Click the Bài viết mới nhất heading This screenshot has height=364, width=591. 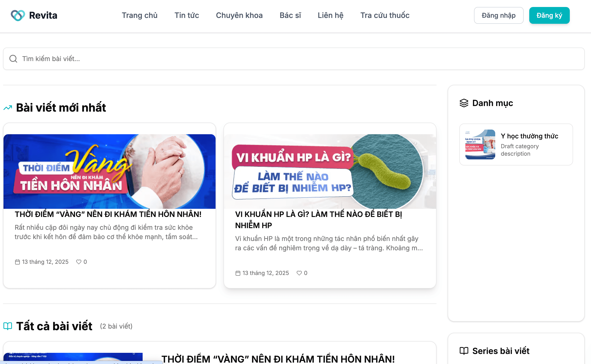coord(61,108)
